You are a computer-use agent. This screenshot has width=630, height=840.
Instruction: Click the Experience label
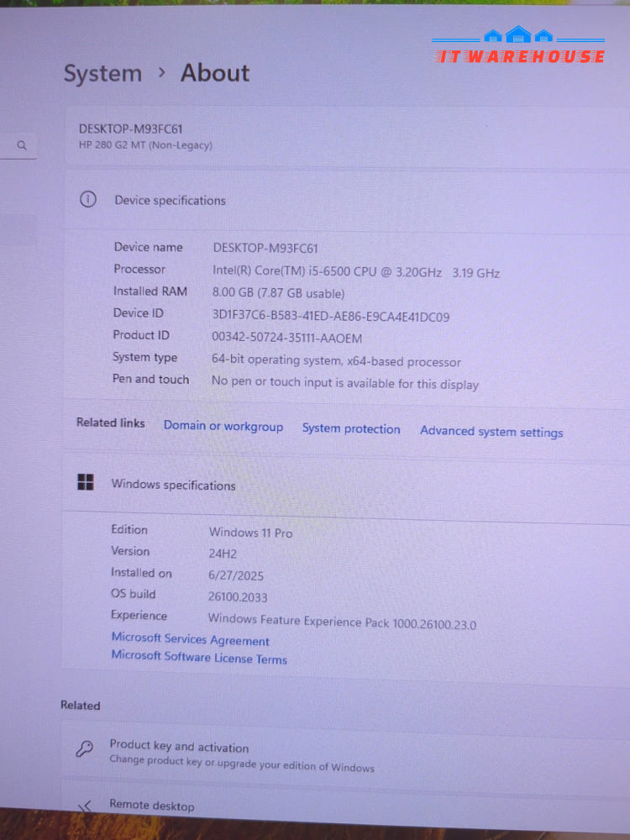139,616
